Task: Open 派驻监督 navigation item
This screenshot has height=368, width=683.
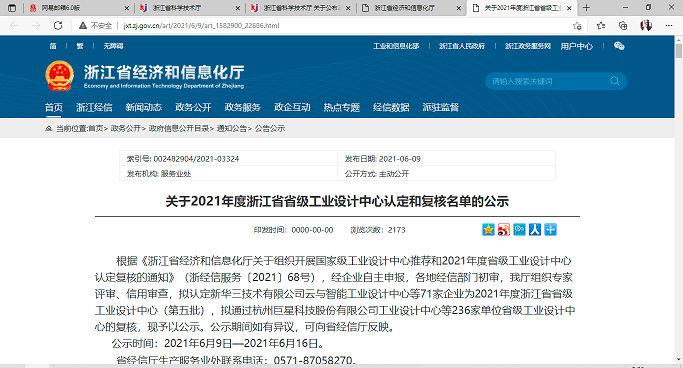Action: pos(440,107)
